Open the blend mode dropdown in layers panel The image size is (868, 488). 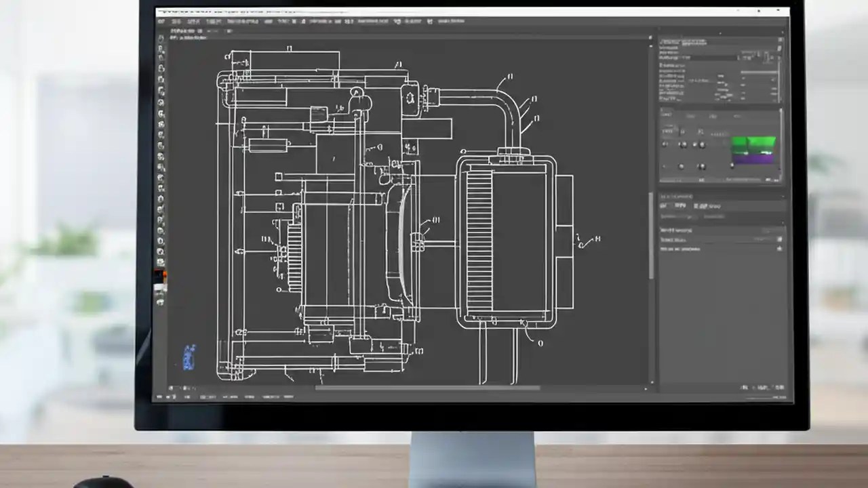(x=685, y=205)
